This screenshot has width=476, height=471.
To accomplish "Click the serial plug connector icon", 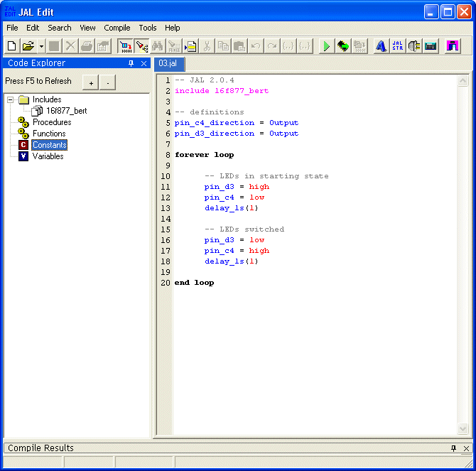I will 414,46.
